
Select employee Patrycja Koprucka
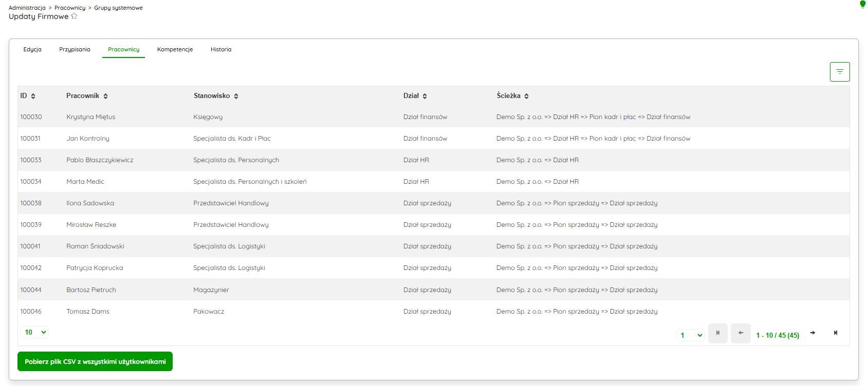coord(95,268)
